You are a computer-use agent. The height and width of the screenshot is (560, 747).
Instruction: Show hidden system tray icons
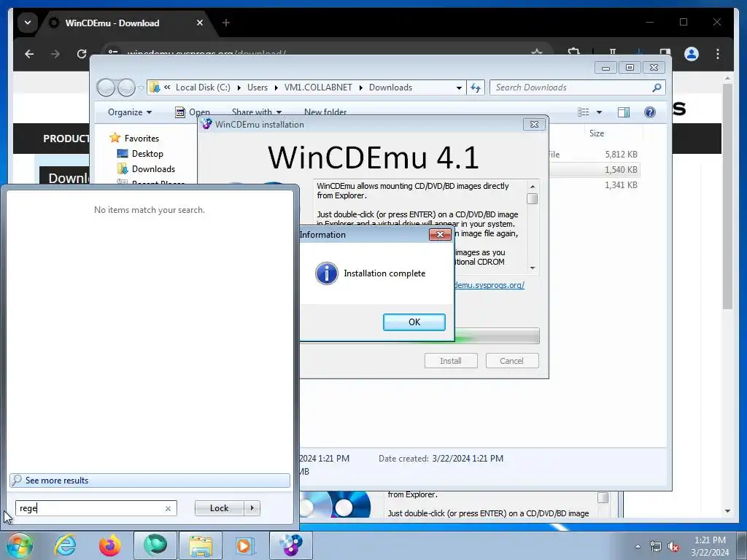638,546
